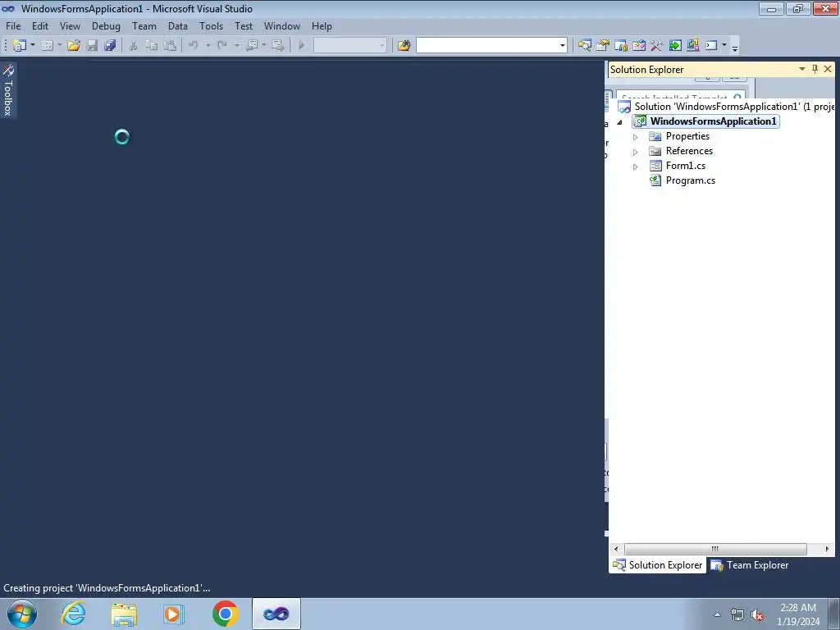Collapse the WindowsFormsApplication1 project node arrow
Screen dimensions: 840x630
tap(620, 122)
